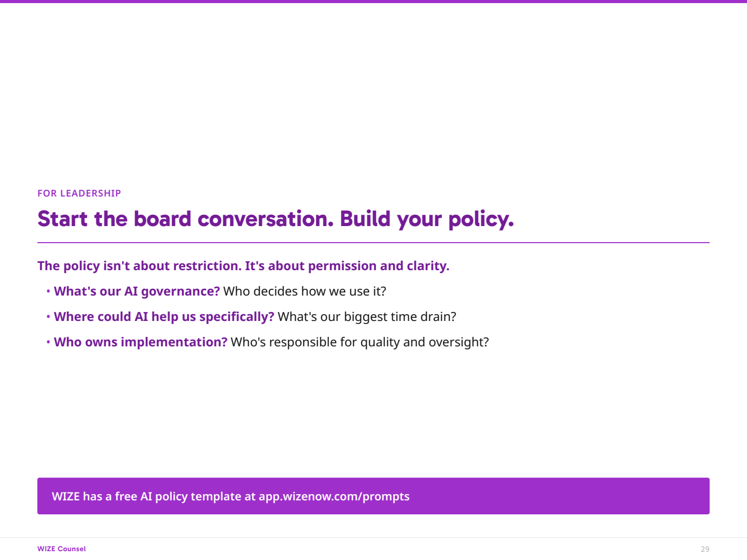The width and height of the screenshot is (747, 560).
Task: Click 'Build your policy.' in the title
Action: [x=426, y=219]
